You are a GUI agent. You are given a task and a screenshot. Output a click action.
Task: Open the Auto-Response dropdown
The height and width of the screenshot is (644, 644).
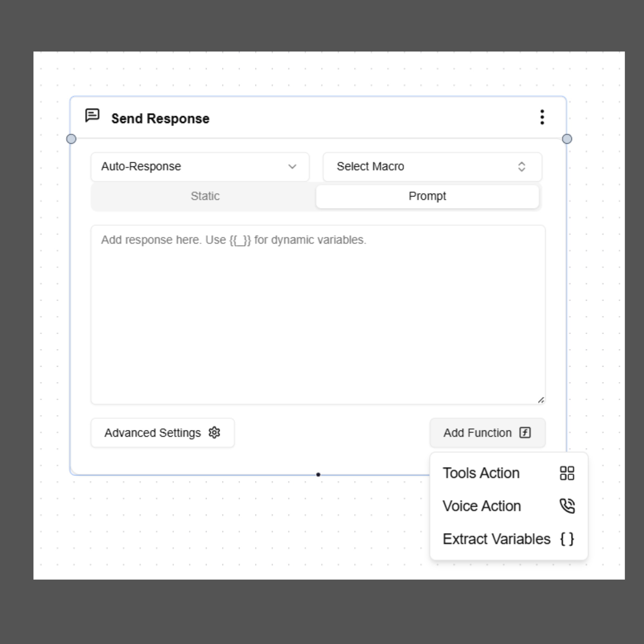tap(200, 166)
